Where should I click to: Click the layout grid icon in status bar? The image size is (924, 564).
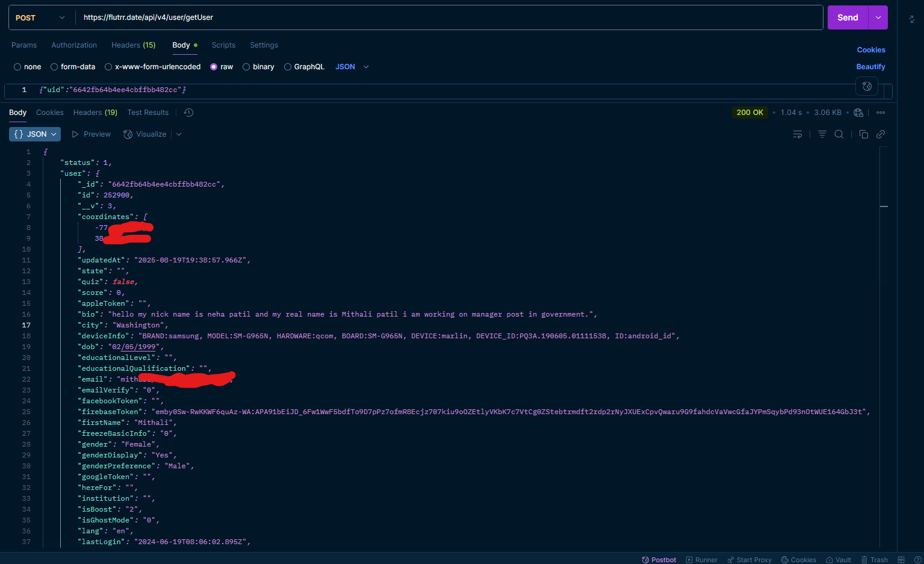[901, 560]
